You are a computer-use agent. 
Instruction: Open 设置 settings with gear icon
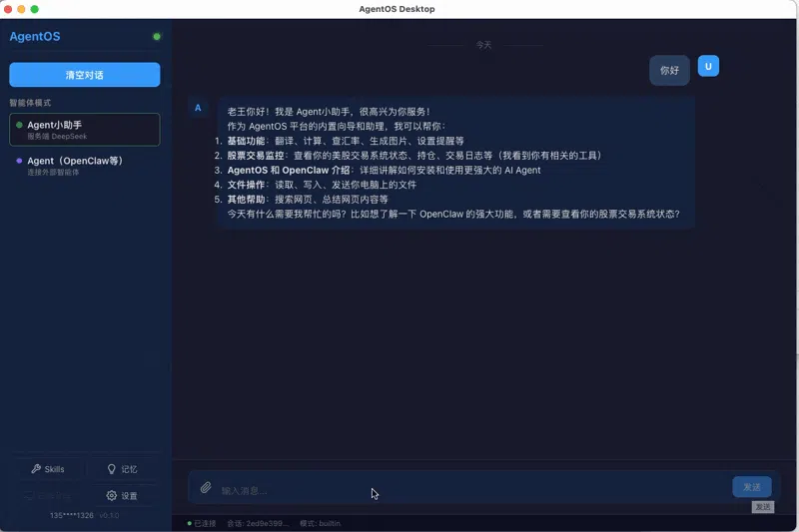122,495
